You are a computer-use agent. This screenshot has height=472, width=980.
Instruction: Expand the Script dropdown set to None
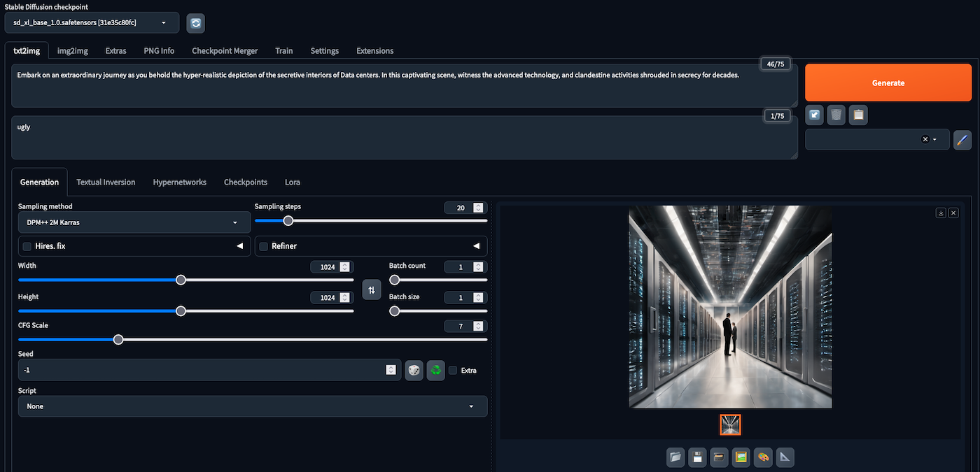coord(252,406)
